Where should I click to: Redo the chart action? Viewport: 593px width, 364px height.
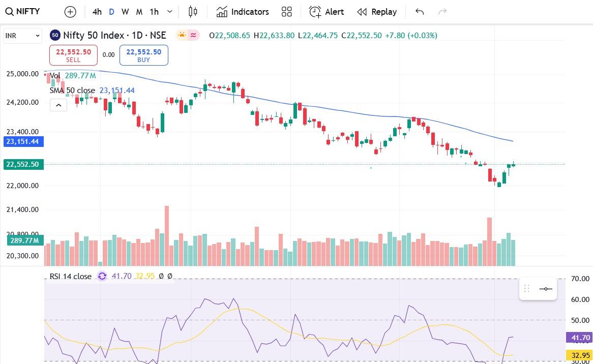pos(442,12)
